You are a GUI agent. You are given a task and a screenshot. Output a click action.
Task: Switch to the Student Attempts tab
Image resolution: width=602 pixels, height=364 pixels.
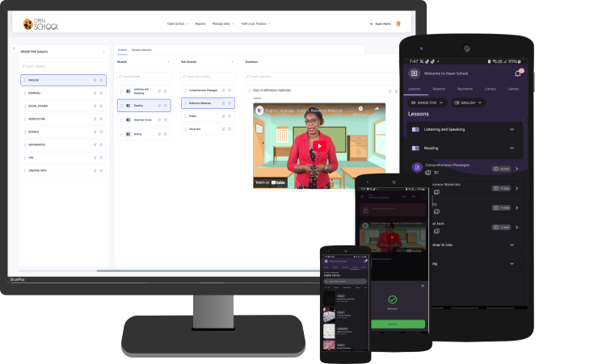[141, 50]
